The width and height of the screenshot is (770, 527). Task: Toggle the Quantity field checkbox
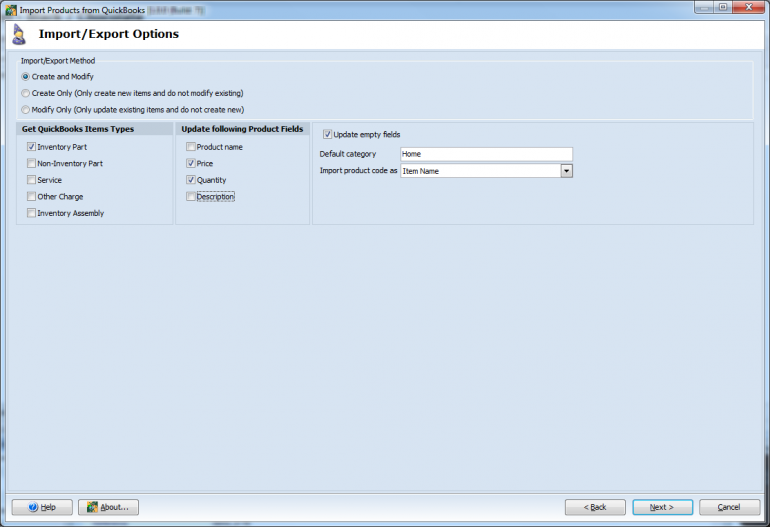pyautogui.click(x=191, y=180)
